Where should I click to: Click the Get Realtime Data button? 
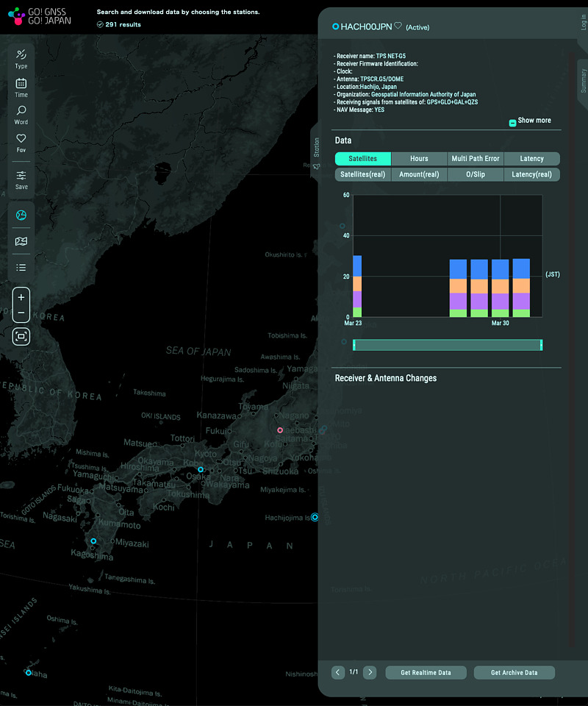[x=426, y=672]
